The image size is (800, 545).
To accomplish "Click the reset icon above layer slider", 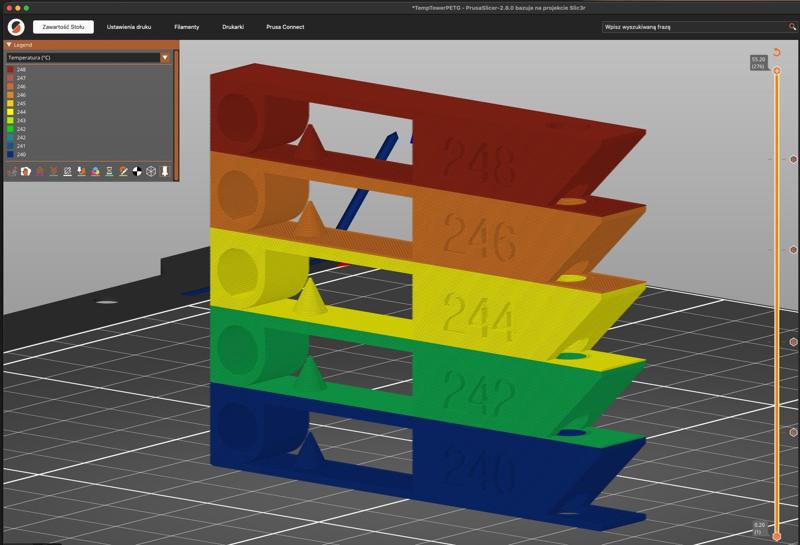I will [x=777, y=52].
